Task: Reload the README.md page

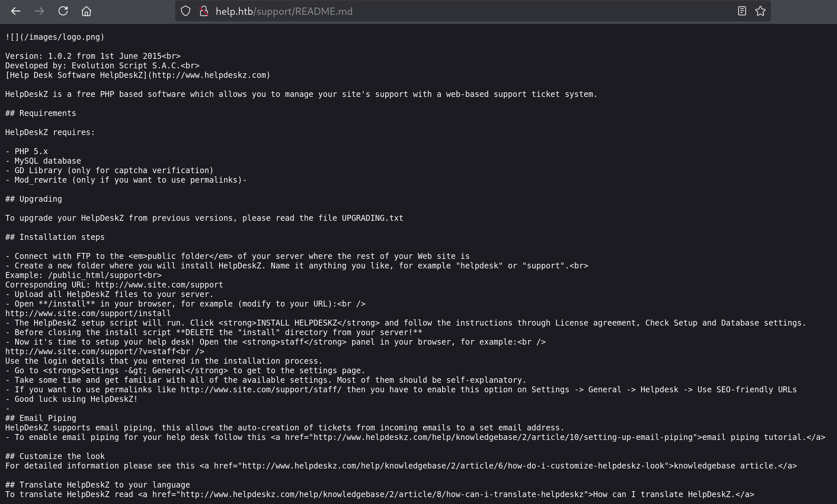Action: [x=63, y=11]
